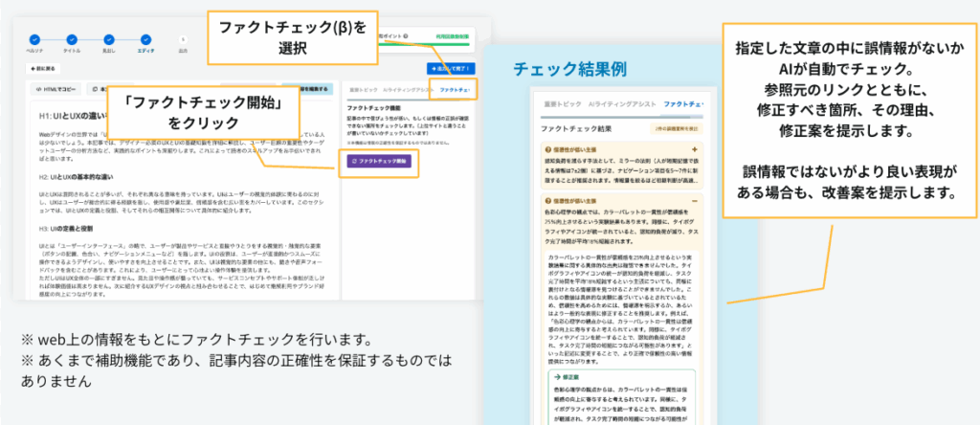Click the 見出し step circle

[x=109, y=39]
